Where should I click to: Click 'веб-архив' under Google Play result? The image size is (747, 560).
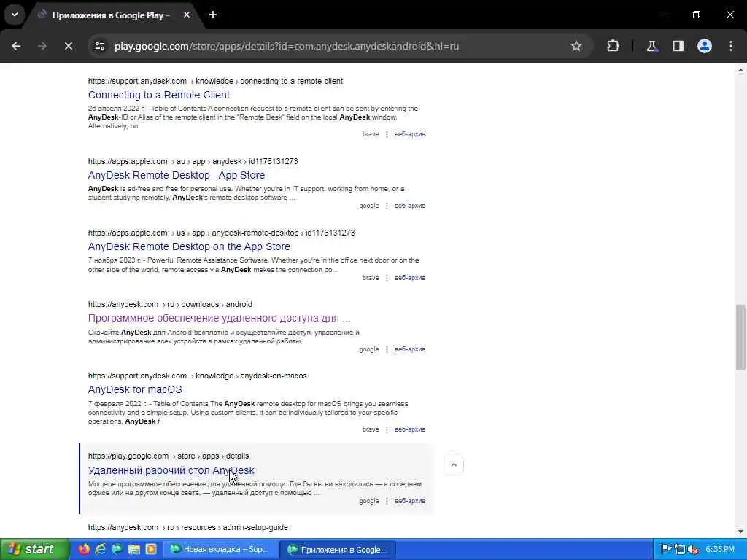410,501
